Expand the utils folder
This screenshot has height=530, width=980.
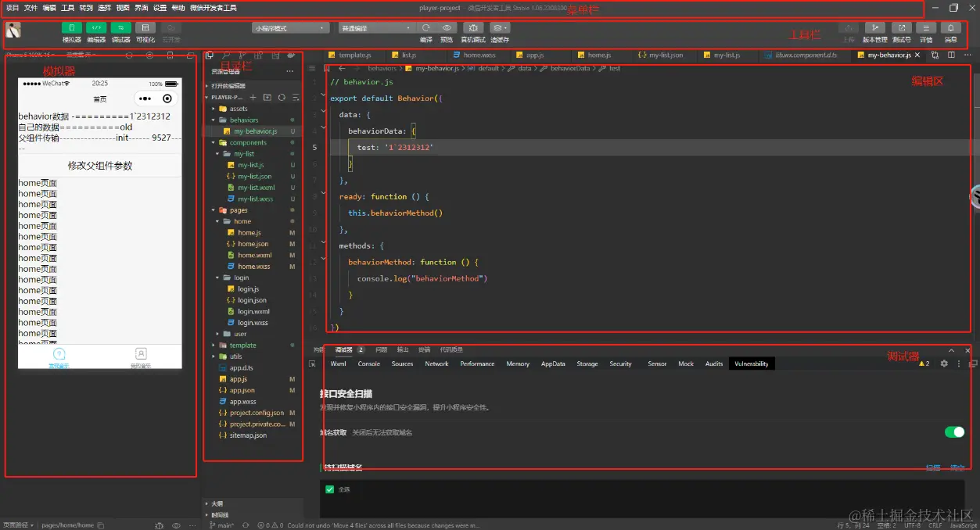click(x=235, y=356)
